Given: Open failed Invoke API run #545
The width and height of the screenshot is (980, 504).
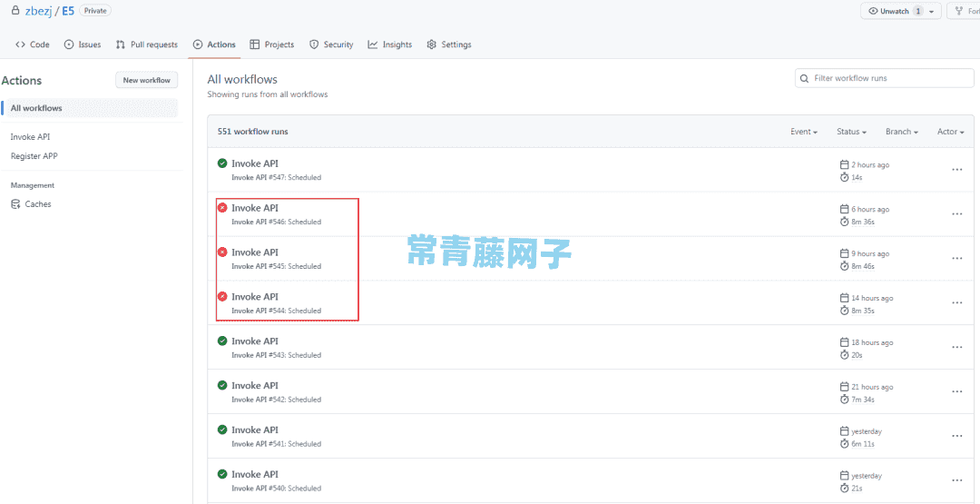Looking at the screenshot, I should [254, 252].
